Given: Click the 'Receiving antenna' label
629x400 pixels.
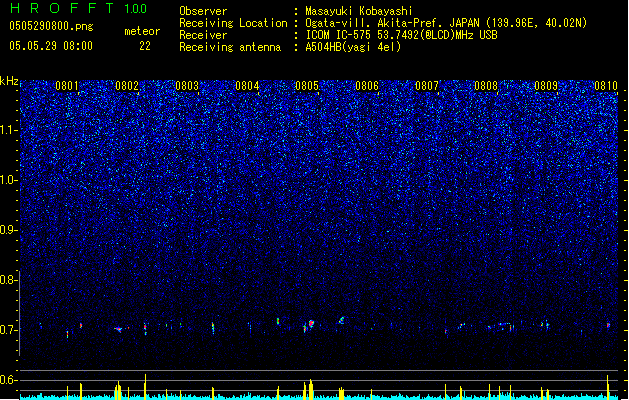Looking at the screenshot, I should [230, 47].
